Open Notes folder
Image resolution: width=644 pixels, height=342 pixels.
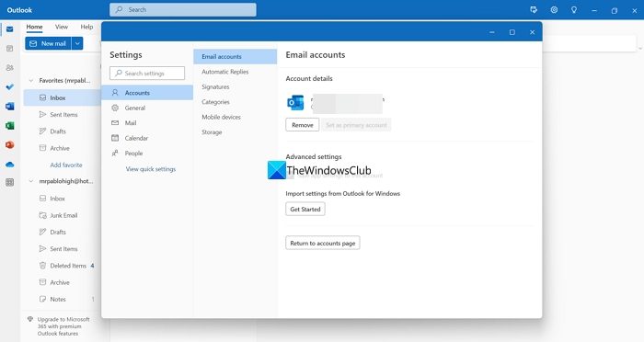click(x=63, y=300)
